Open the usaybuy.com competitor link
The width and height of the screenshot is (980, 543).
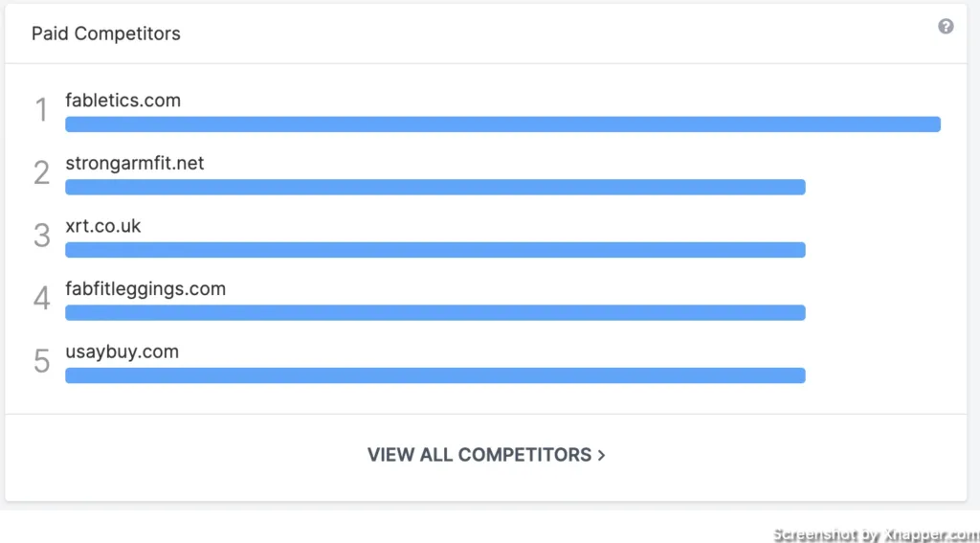[x=122, y=351]
